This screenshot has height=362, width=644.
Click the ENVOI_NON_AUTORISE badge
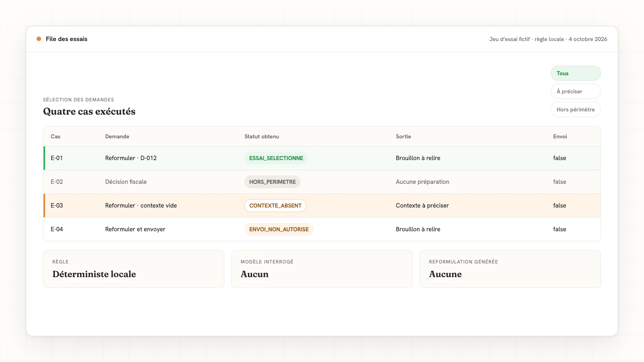pos(279,229)
